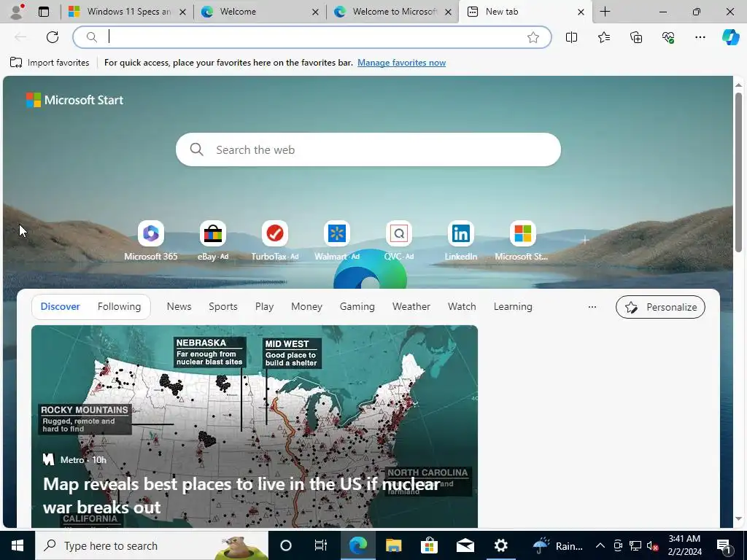Open the split screen icon
Image resolution: width=747 pixels, height=560 pixels.
tap(571, 37)
